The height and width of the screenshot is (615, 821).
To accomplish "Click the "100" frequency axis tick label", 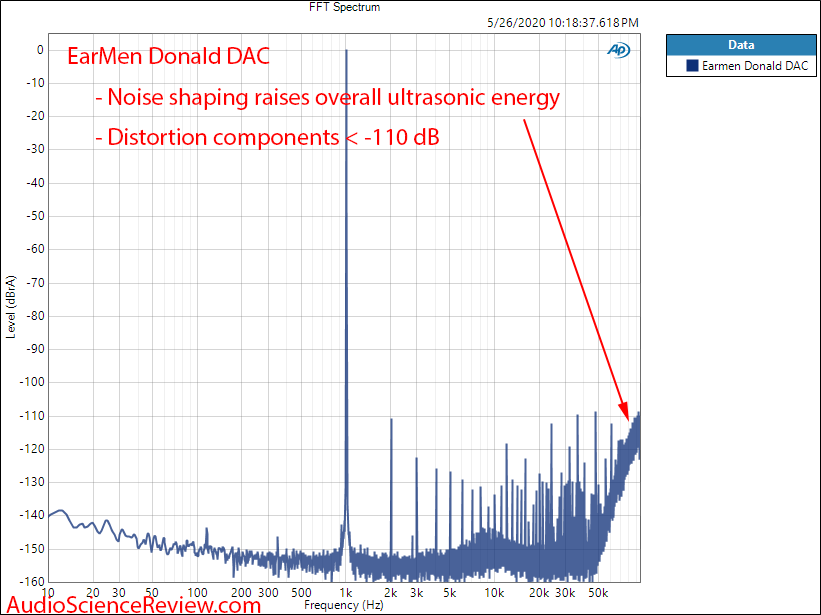I will coord(197,593).
